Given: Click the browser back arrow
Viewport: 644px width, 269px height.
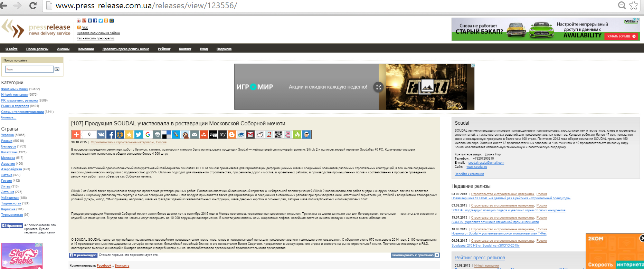Looking at the screenshot, I should [x=4, y=6].
